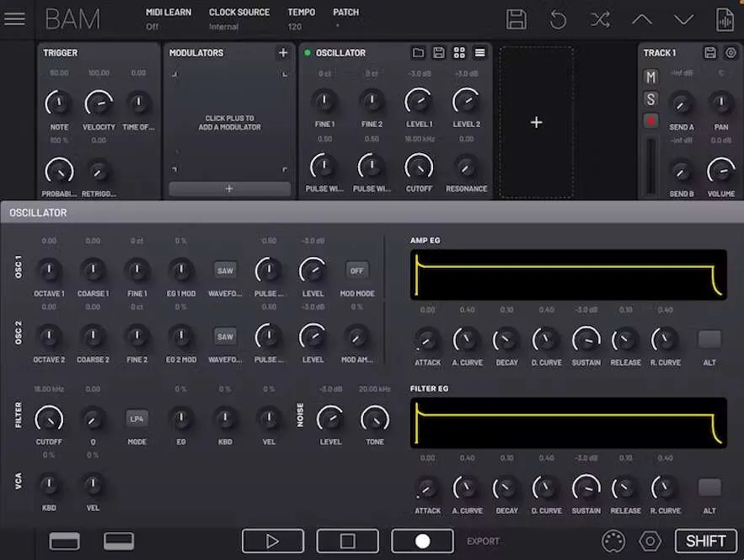This screenshot has width=744, height=560.
Task: Click Track 1 level meter
Action: [x=651, y=166]
